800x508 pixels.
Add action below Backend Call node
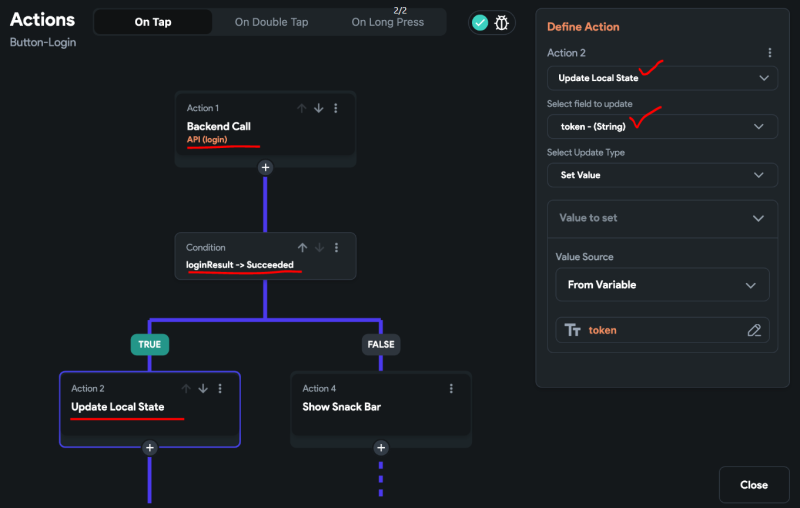[265, 167]
